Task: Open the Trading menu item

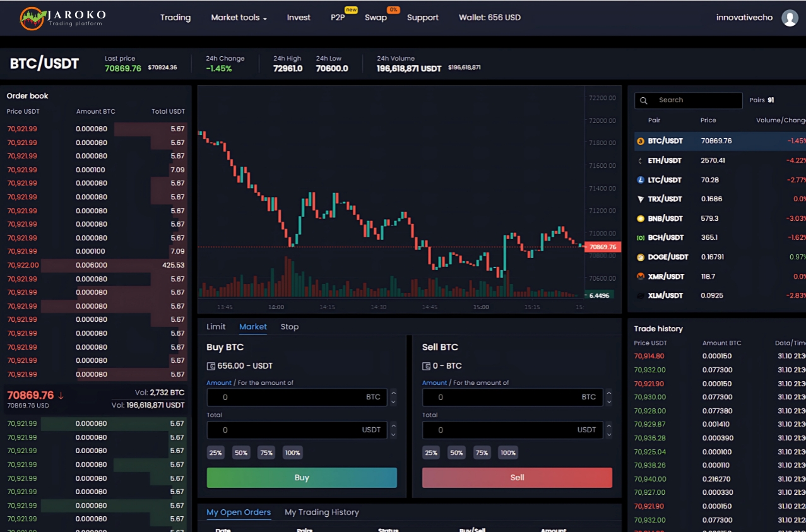Action: tap(175, 18)
